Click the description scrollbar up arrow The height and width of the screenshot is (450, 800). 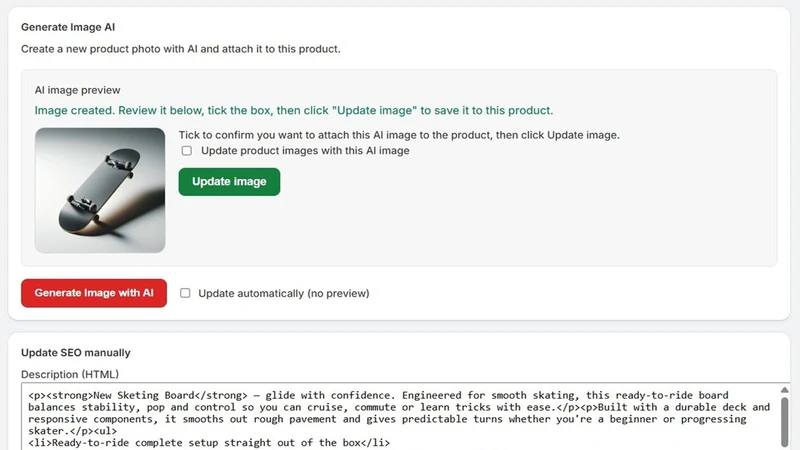coord(785,390)
